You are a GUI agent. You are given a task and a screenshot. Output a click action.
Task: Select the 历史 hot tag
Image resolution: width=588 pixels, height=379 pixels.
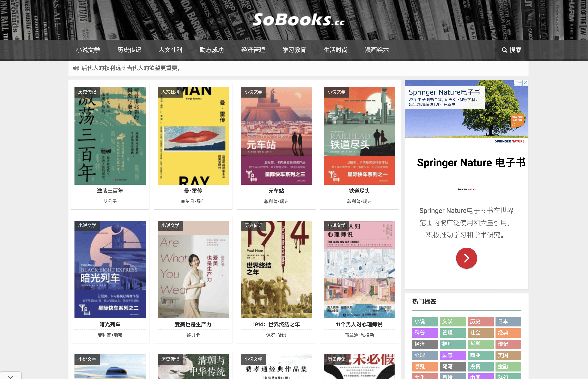[480, 322]
